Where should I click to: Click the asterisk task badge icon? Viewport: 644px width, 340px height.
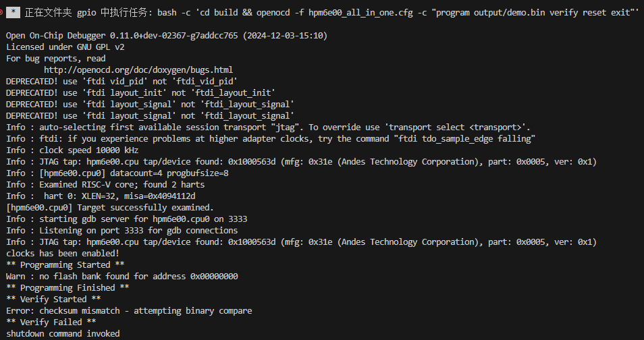[x=14, y=13]
